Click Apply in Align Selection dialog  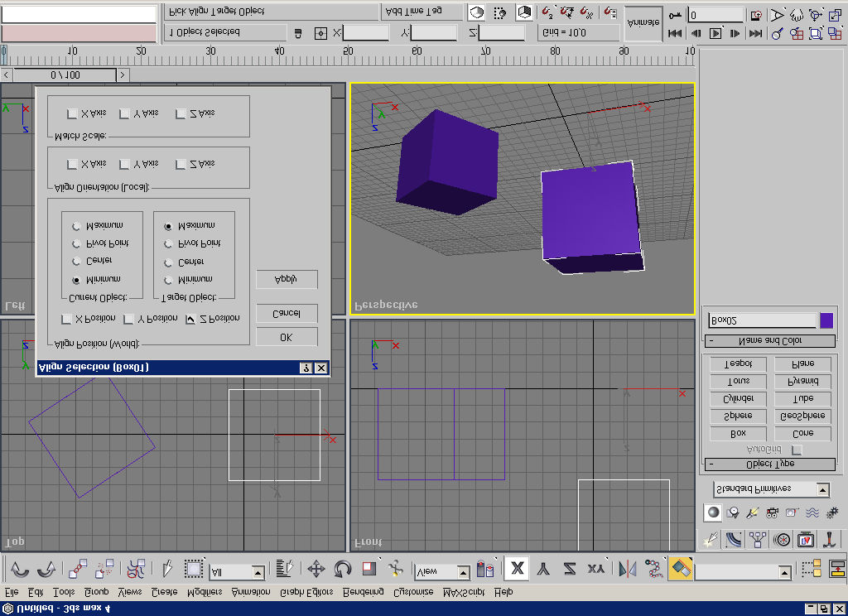(287, 279)
